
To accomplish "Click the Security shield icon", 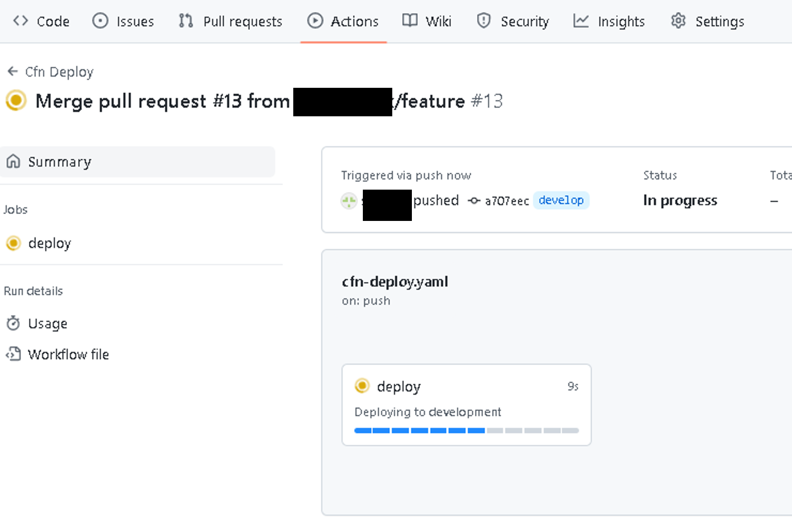I will click(x=483, y=21).
